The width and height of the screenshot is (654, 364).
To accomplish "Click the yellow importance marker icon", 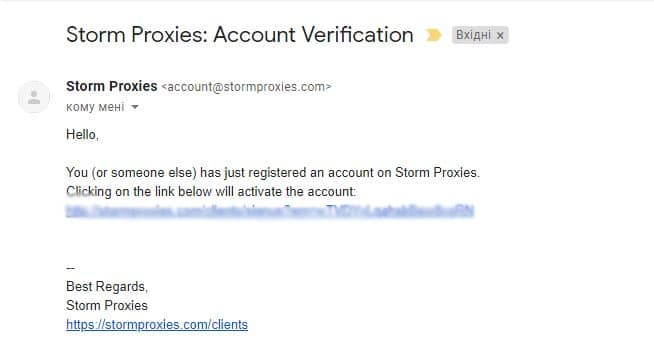I will [433, 35].
